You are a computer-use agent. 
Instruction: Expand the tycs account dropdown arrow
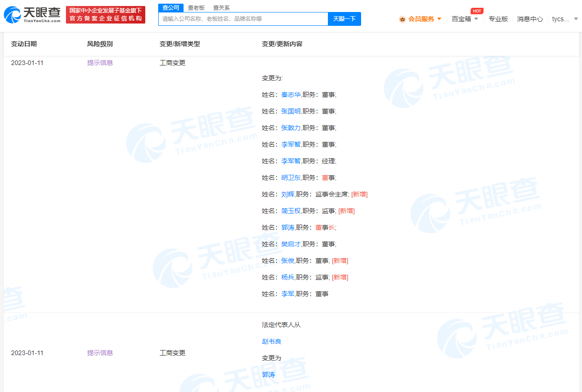tap(576, 19)
